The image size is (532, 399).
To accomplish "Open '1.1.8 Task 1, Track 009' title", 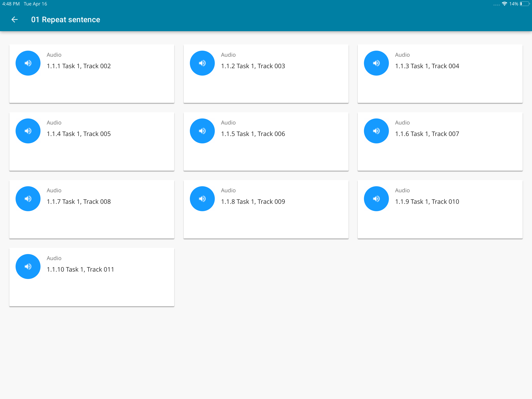I will [x=253, y=202].
